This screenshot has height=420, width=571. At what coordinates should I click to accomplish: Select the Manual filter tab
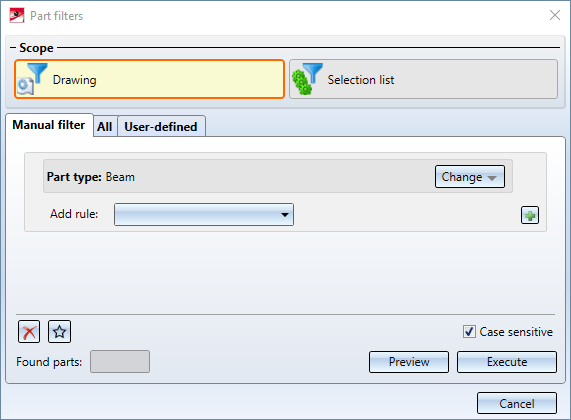click(x=49, y=125)
